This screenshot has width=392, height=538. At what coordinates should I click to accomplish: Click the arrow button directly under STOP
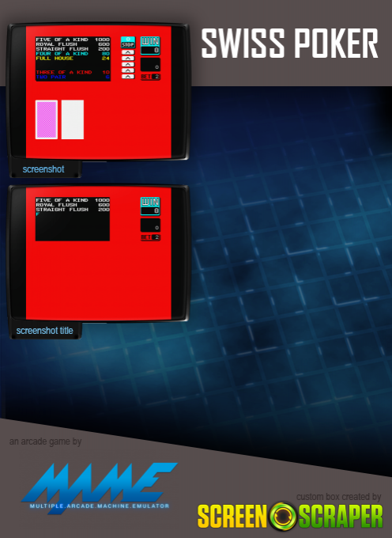(x=128, y=52)
